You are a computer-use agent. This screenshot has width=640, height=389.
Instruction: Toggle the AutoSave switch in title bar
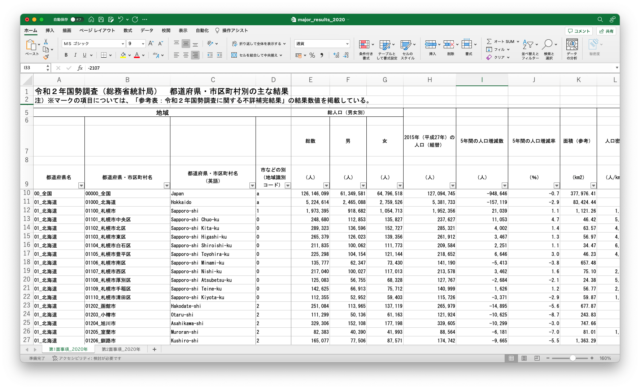(76, 19)
